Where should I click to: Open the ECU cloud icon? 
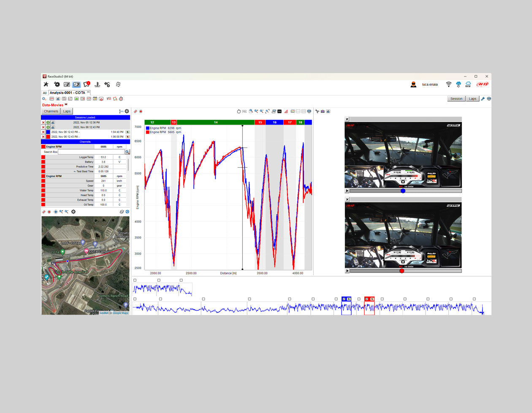tap(468, 84)
